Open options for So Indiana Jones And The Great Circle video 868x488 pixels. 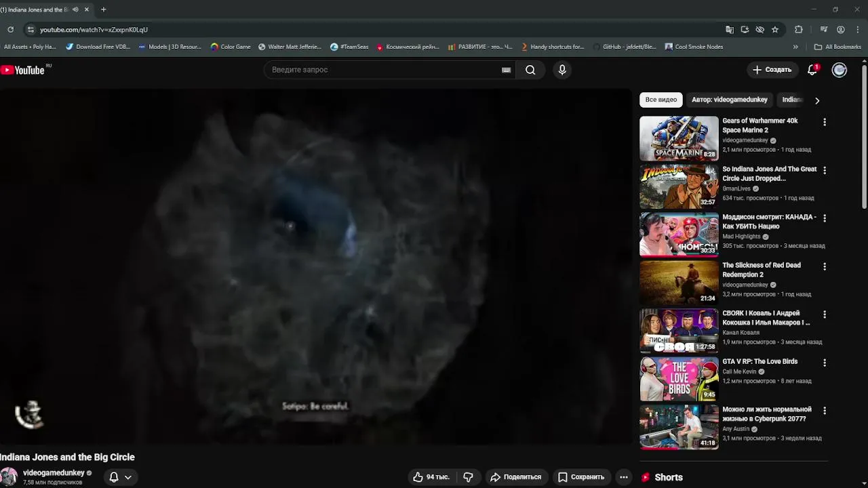[x=825, y=170]
